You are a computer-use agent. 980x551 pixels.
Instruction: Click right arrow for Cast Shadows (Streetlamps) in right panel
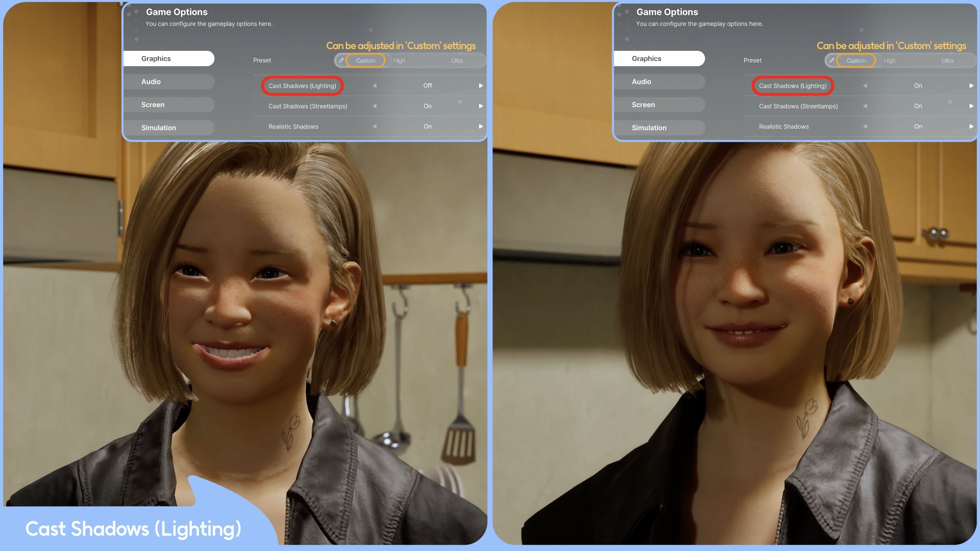[x=971, y=106]
